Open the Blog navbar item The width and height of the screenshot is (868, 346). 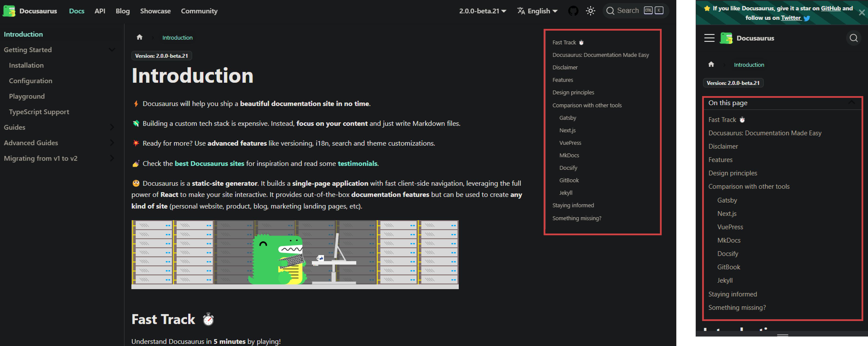[x=123, y=11]
